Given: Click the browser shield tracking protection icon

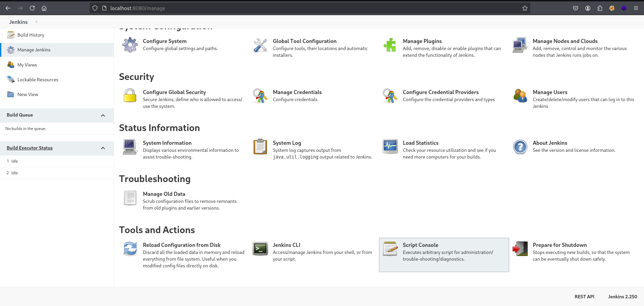Looking at the screenshot, I should (95, 8).
